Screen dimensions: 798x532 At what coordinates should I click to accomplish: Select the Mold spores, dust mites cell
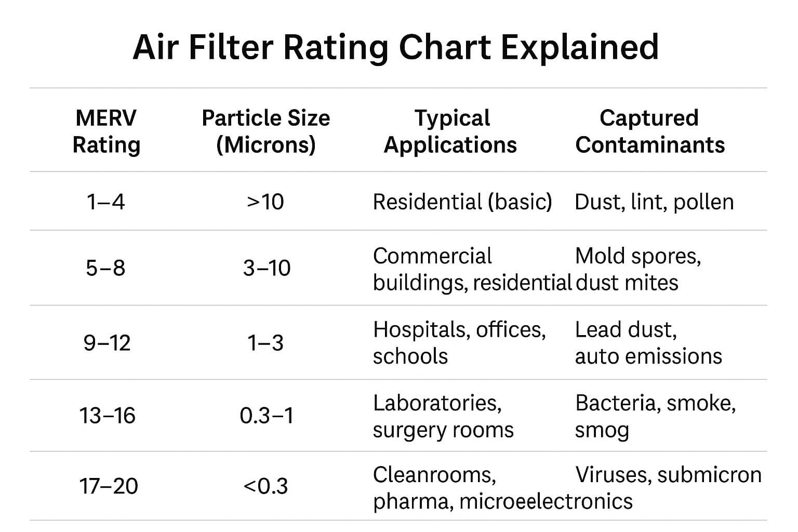coord(638,269)
